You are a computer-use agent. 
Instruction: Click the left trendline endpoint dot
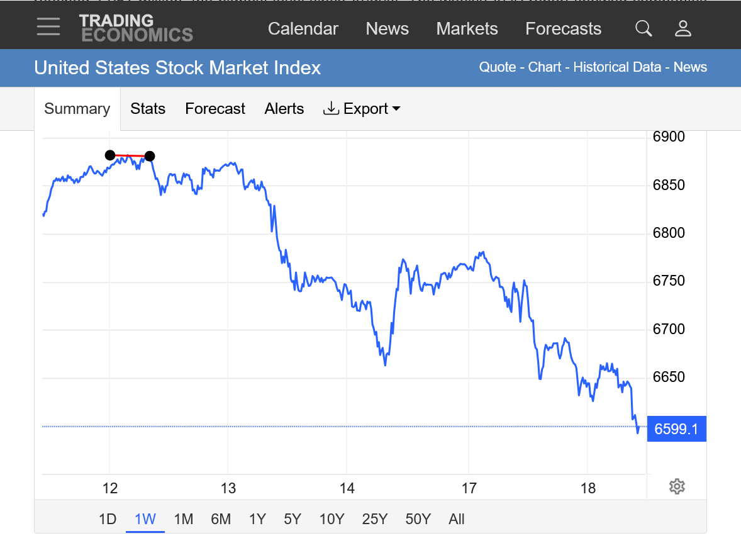coord(110,155)
